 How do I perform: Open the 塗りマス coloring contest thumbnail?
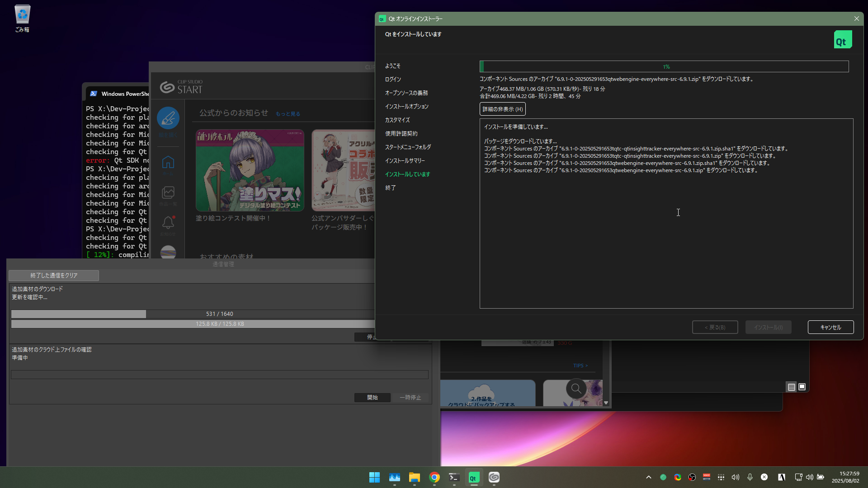(250, 170)
